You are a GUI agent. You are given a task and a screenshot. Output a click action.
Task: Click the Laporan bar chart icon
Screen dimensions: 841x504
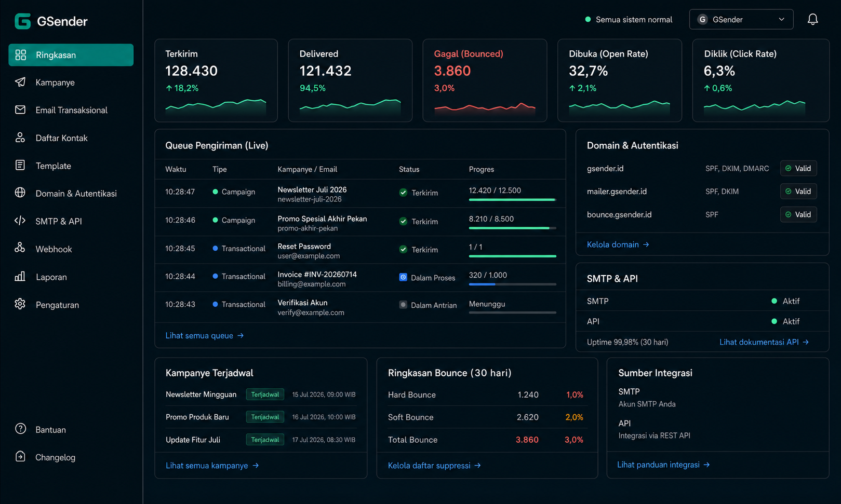pyautogui.click(x=20, y=276)
